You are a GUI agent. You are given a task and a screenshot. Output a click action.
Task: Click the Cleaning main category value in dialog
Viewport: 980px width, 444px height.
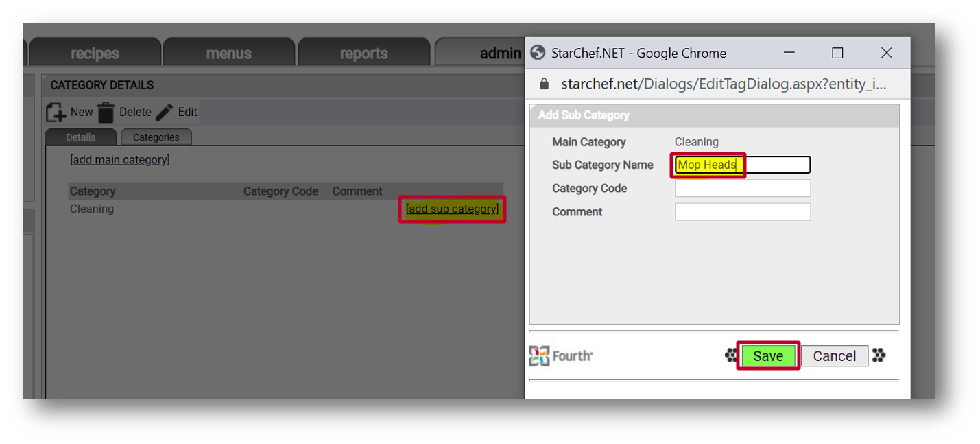[x=697, y=142]
